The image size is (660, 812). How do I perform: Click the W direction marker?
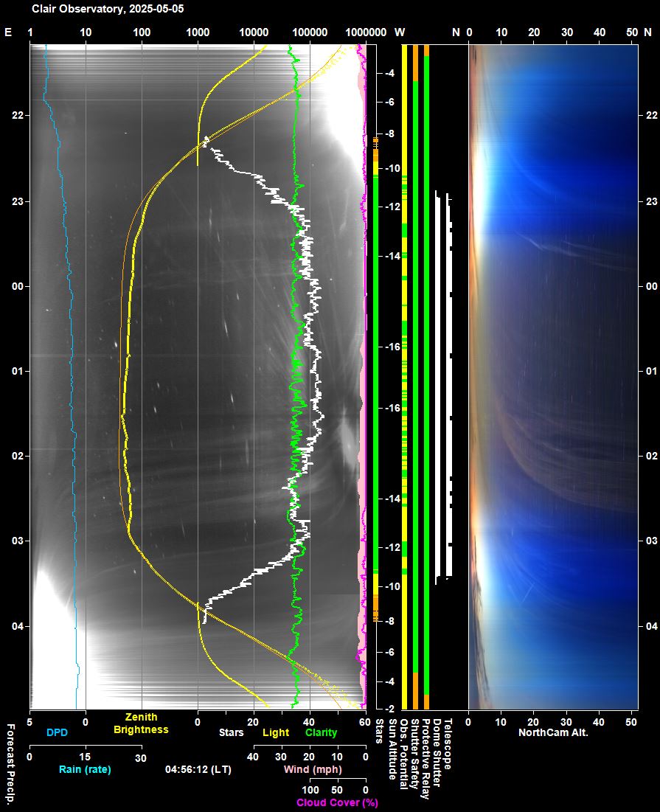click(400, 32)
